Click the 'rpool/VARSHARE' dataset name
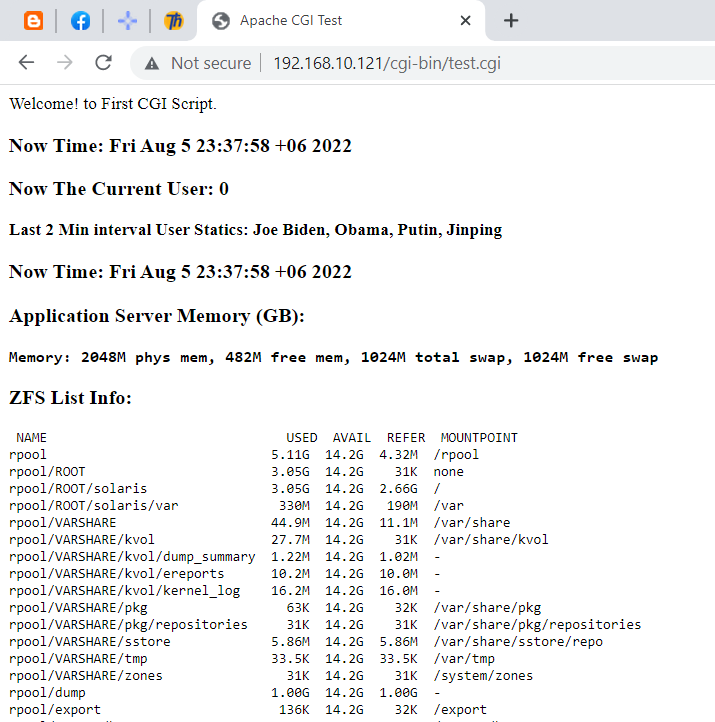Image resolution: width=715 pixels, height=722 pixels. (63, 523)
